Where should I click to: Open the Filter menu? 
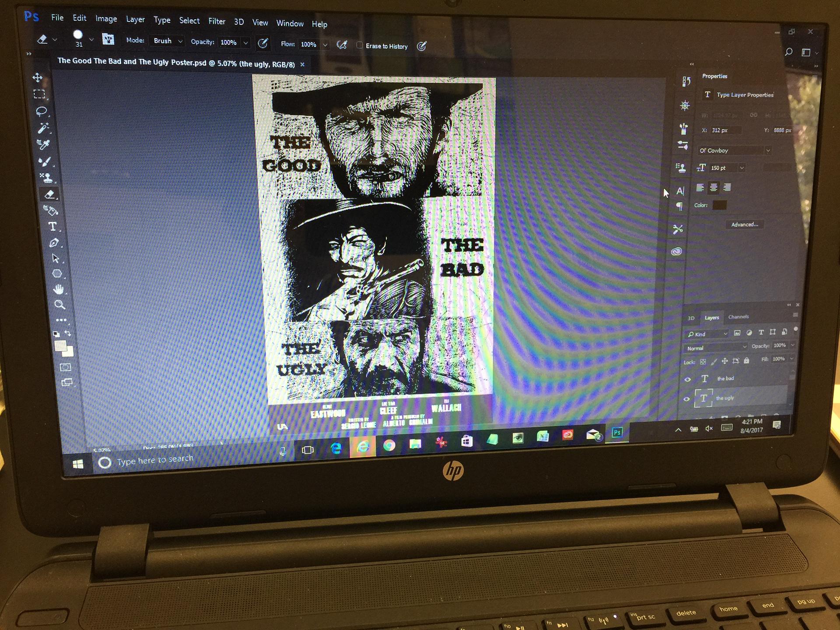217,21
